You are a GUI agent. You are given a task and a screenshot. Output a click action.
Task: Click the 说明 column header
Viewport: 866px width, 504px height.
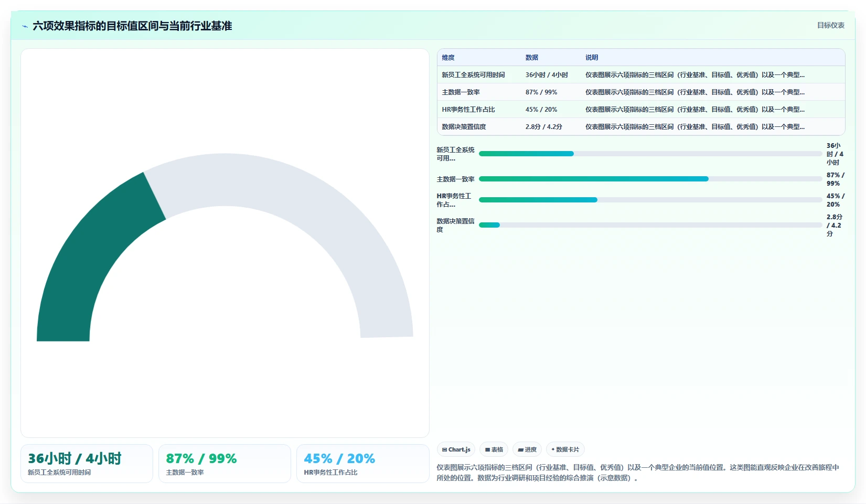(x=592, y=58)
